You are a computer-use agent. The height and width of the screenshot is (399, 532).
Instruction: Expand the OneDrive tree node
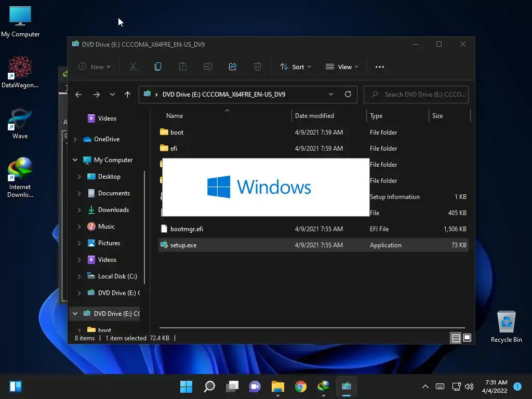(75, 139)
